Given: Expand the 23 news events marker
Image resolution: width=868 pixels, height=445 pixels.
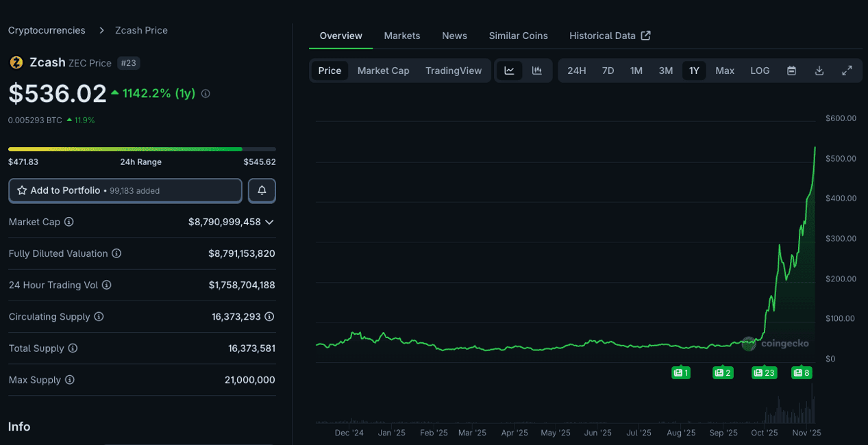Looking at the screenshot, I should point(764,372).
